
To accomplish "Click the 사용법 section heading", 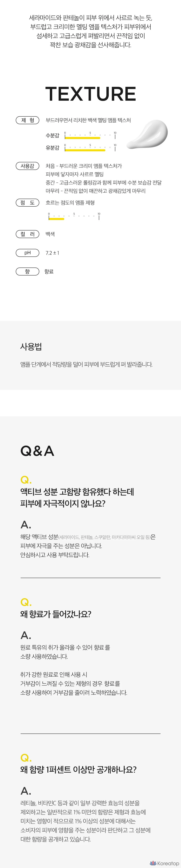I will pos(31,346).
